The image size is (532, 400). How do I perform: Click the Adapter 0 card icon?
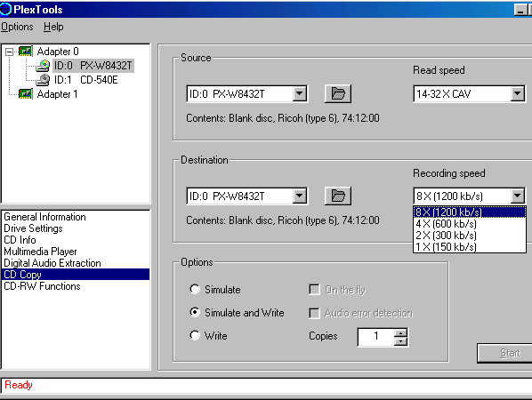coord(26,52)
